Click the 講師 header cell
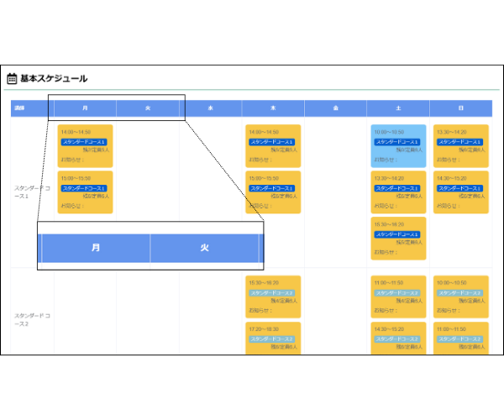This screenshot has width=504, height=420. point(20,108)
